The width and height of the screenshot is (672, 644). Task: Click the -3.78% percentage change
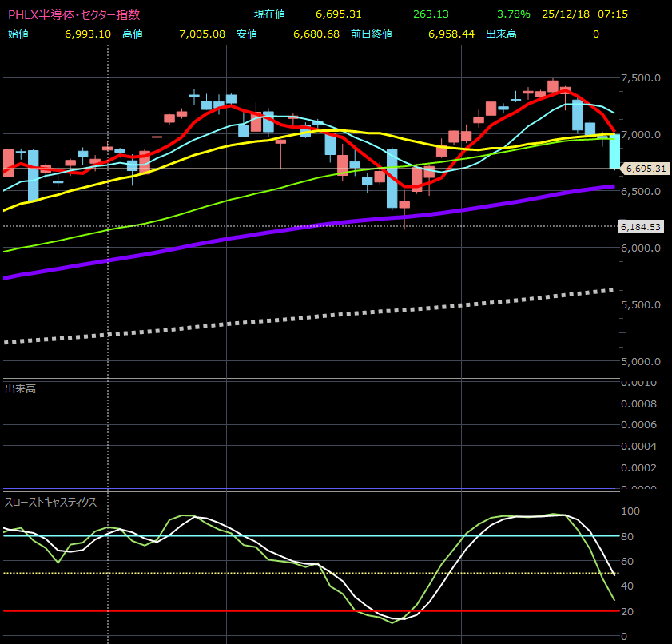coord(514,14)
